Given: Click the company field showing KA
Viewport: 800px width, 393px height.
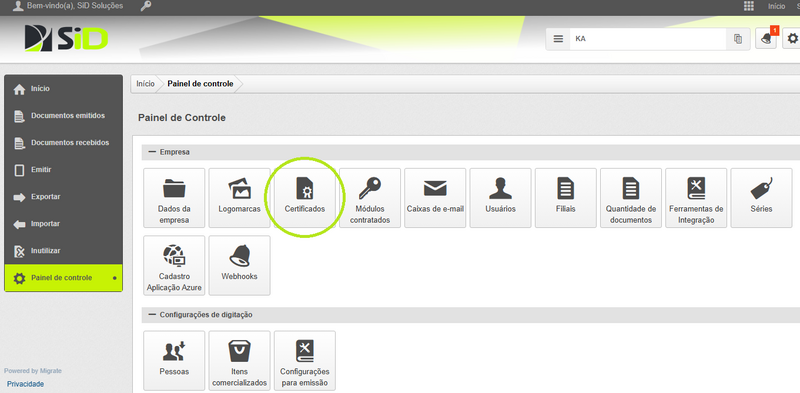Looking at the screenshot, I should [647, 39].
